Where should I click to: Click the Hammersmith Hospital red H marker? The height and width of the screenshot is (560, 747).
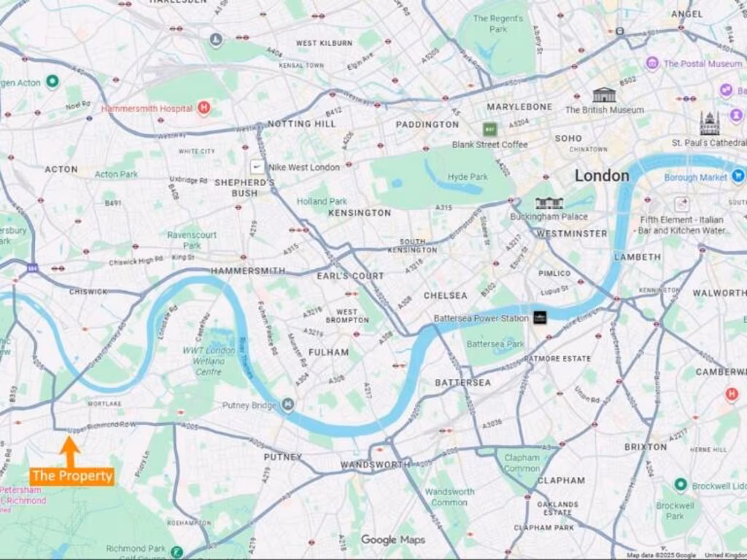(204, 108)
